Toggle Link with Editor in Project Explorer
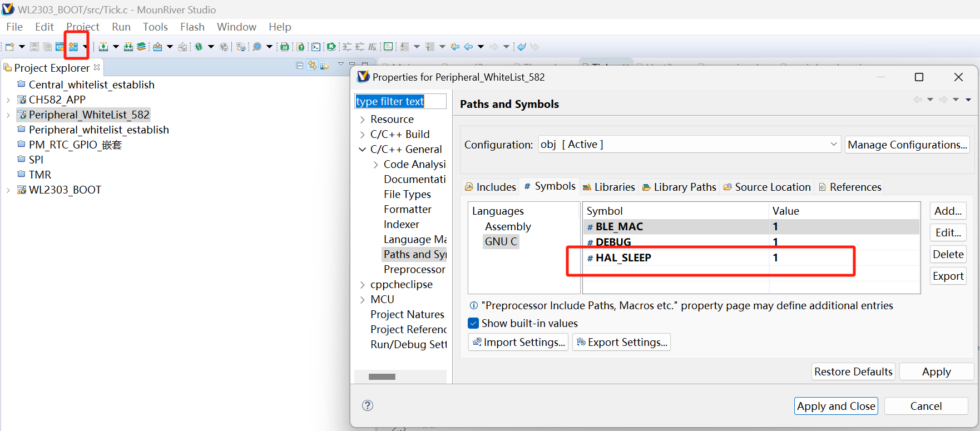 [x=312, y=65]
